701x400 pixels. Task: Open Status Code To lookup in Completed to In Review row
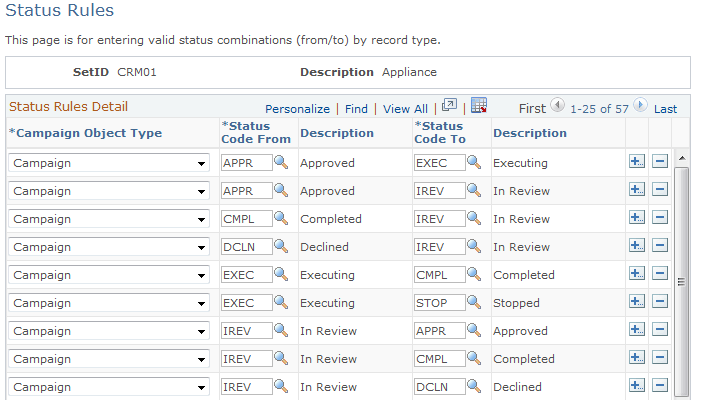pos(474,219)
